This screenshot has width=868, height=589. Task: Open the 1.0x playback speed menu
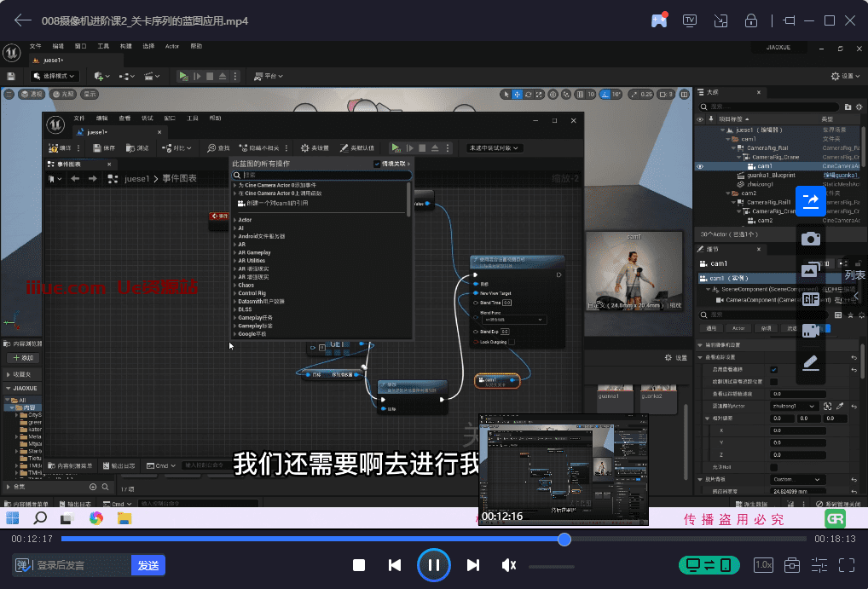pyautogui.click(x=764, y=565)
